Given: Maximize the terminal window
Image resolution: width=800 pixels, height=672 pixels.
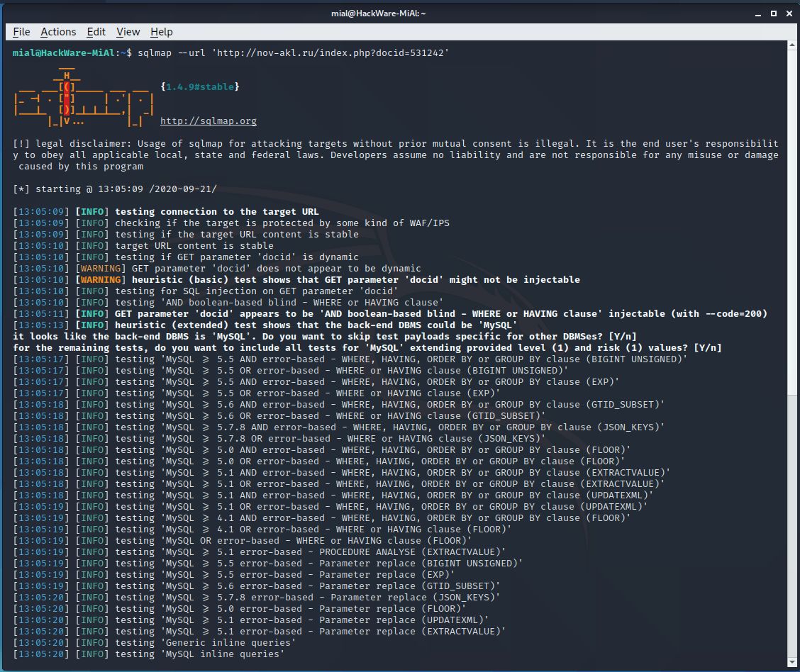Looking at the screenshot, I should [774, 13].
